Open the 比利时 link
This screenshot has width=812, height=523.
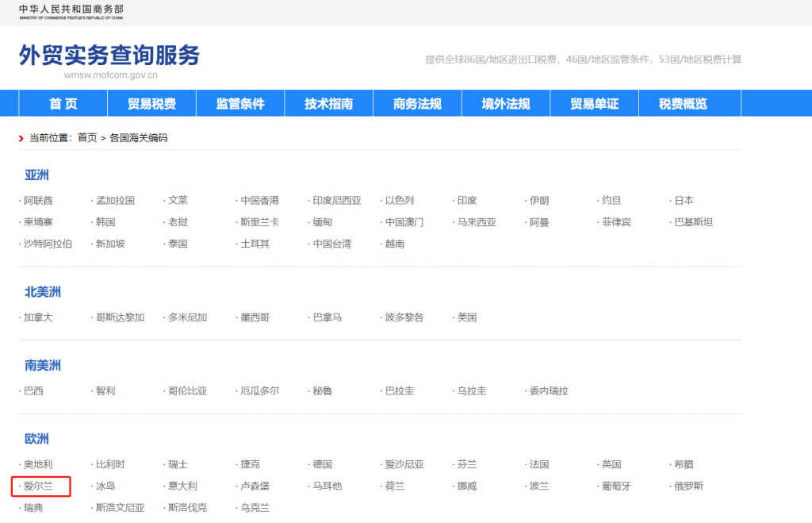[x=110, y=465]
